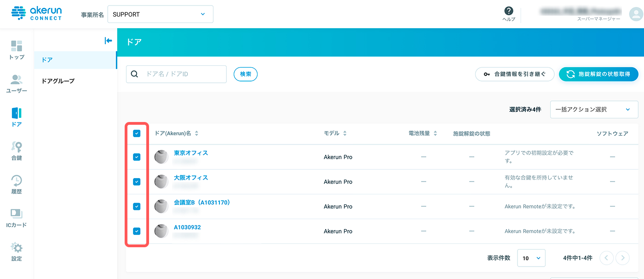This screenshot has height=279, width=644.
Task: Click 合鍵情報を引き継ぐ button
Action: pyautogui.click(x=515, y=74)
